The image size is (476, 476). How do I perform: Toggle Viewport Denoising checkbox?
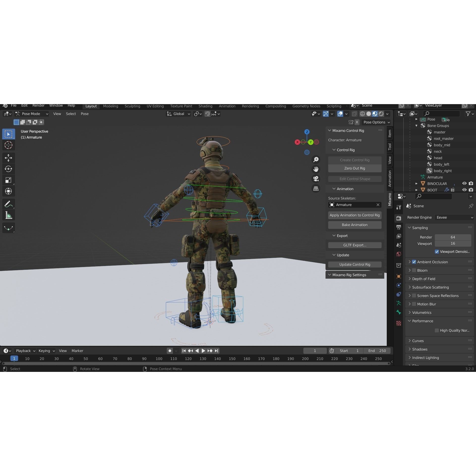tap(437, 252)
